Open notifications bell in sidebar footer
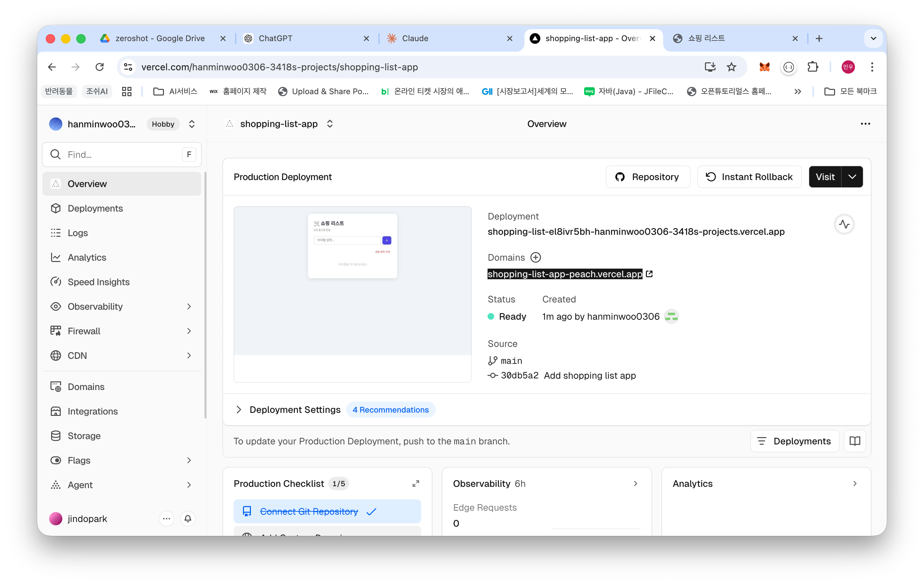 [188, 519]
